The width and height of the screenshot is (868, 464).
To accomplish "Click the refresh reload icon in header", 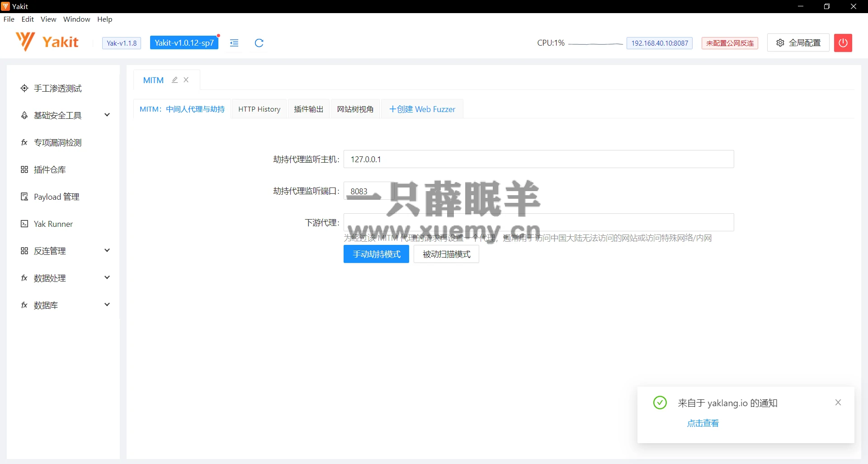I will [259, 43].
